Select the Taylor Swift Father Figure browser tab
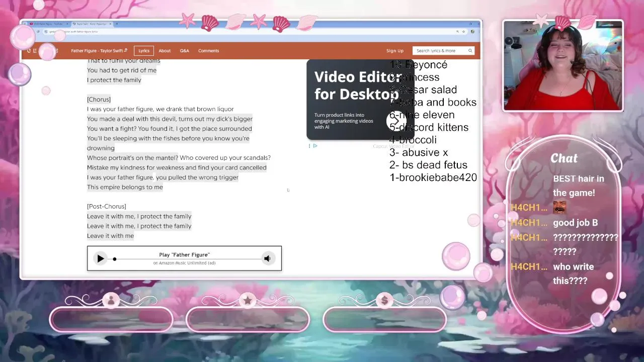 92,24
